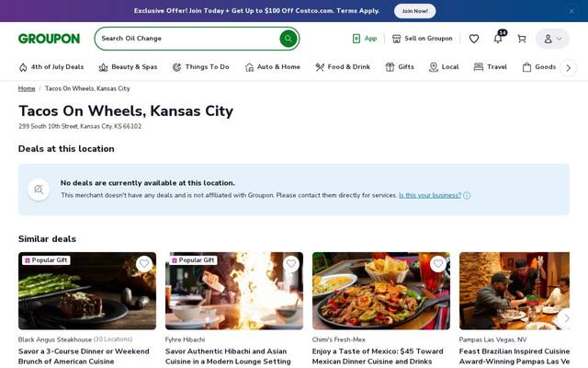
Task: Click 'Black Angus Steakhouse' merchant name
Action: tap(55, 339)
